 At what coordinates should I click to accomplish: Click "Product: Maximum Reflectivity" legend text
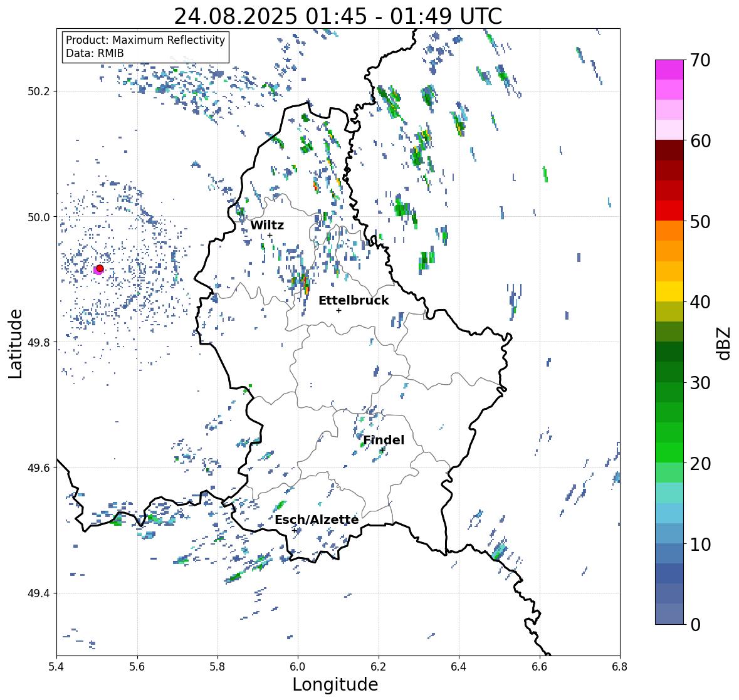145,40
